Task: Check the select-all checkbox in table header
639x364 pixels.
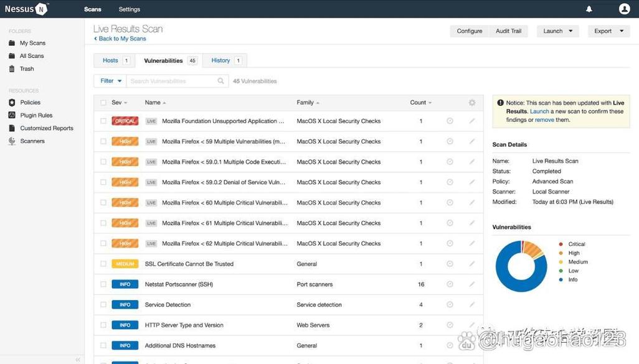Action: (103, 103)
